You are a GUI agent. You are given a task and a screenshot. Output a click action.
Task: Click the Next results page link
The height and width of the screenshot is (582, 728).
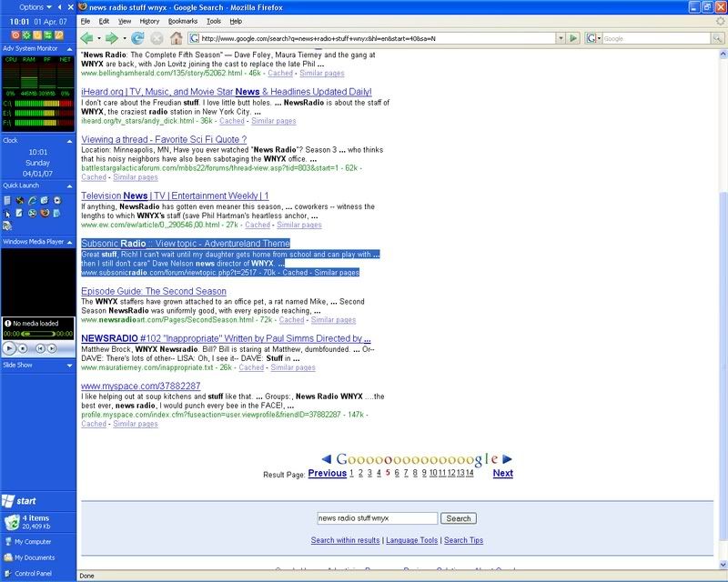tap(502, 473)
